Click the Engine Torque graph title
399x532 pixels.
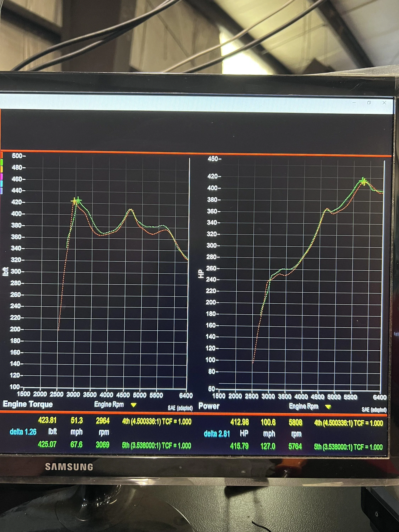[x=28, y=404]
